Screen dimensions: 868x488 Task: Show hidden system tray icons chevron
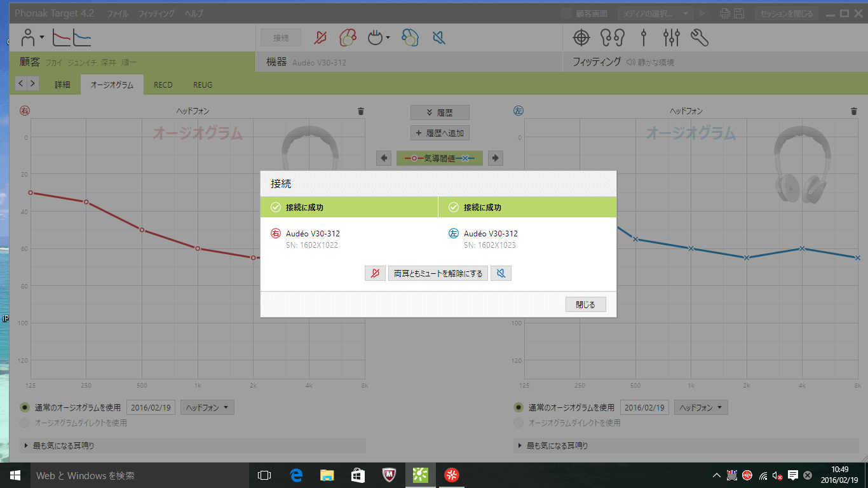tap(717, 475)
